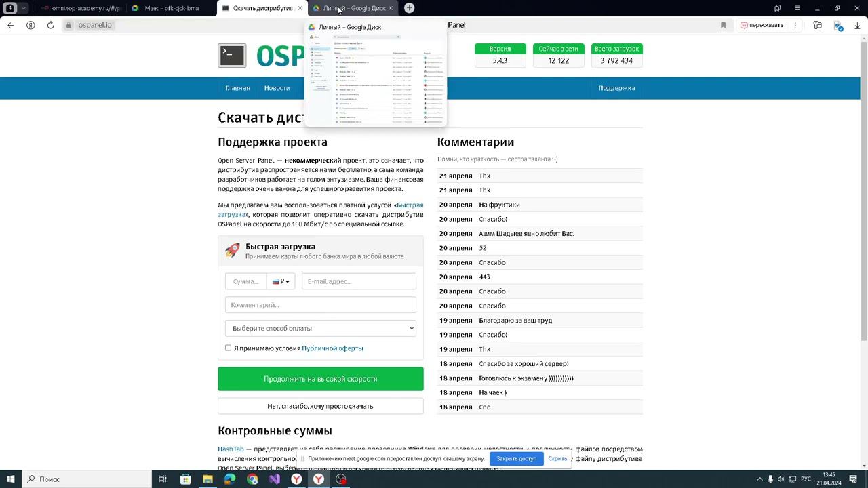The image size is (868, 488).
Task: Open the HashTab link
Action: coord(231,449)
